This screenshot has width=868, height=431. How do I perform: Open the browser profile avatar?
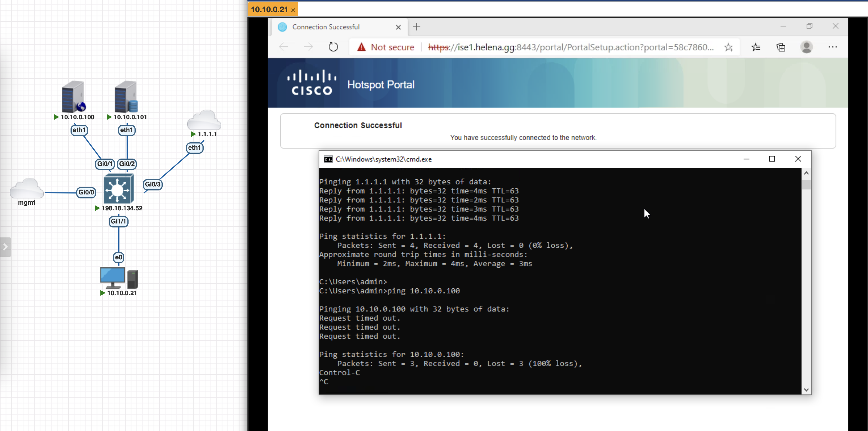(806, 47)
